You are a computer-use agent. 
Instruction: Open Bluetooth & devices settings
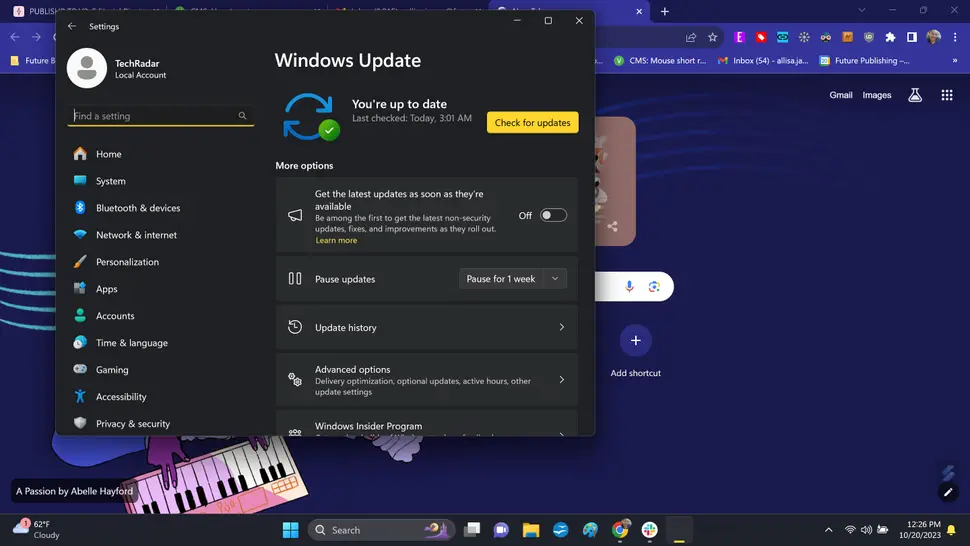[x=137, y=208]
